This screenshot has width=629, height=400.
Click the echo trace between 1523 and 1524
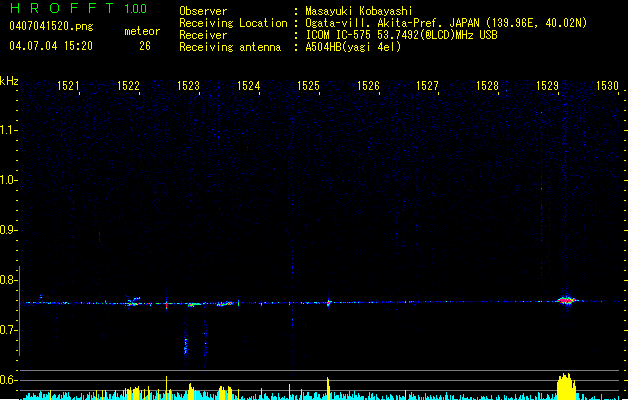225,304
